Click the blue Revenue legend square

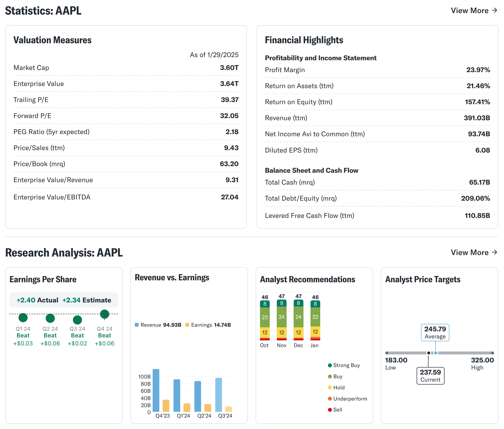click(x=137, y=325)
